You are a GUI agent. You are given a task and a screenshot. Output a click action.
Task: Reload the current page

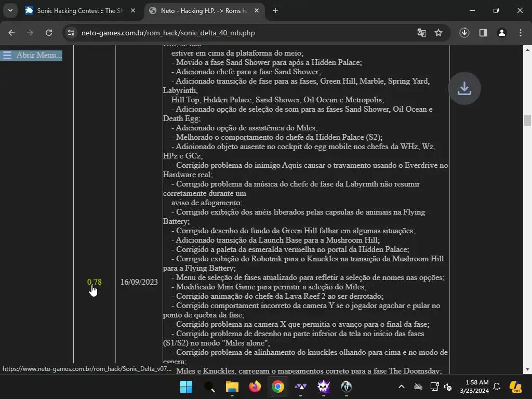pos(49,33)
